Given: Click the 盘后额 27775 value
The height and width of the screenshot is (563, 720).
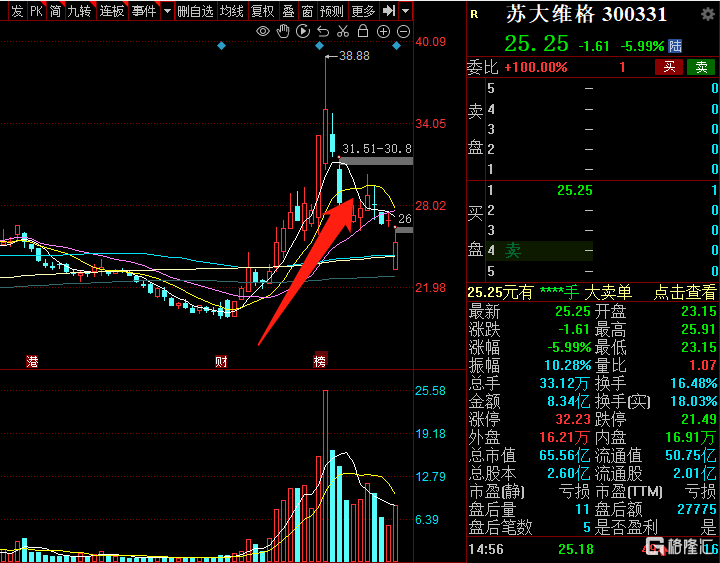Looking at the screenshot, I should coord(697,509).
